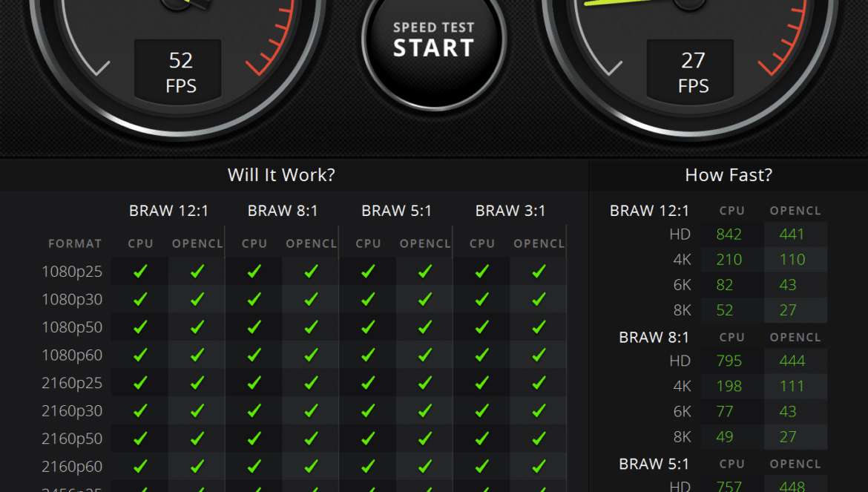Click the 1080p50 BRAW 8:1 CPU checkmark
Image resolution: width=868 pixels, height=492 pixels.
[x=254, y=327]
